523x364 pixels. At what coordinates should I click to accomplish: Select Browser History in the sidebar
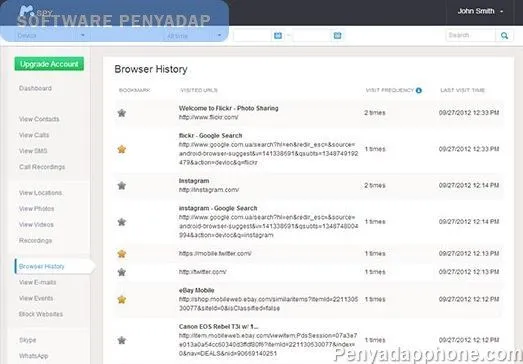pos(42,267)
